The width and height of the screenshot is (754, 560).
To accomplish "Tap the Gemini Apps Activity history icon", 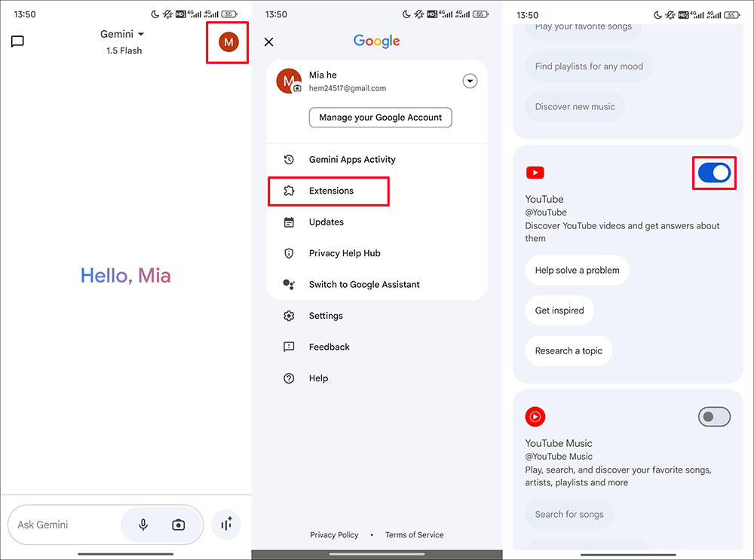I will pyautogui.click(x=289, y=159).
